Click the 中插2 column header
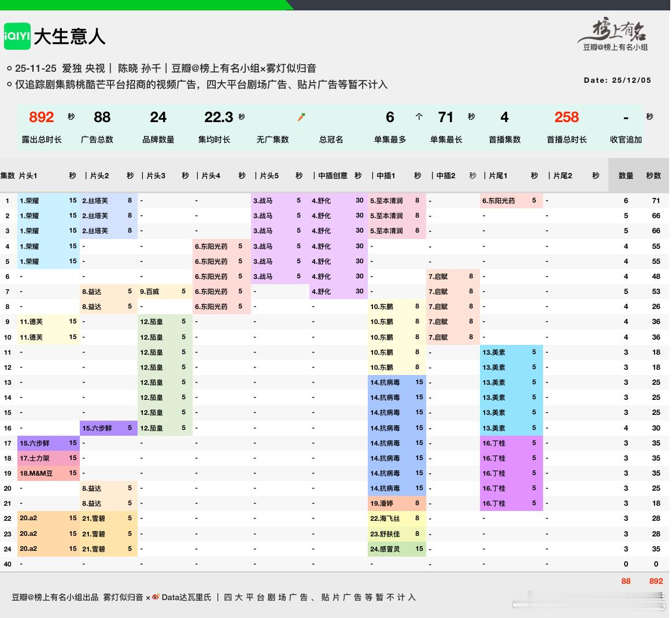 coord(446,175)
